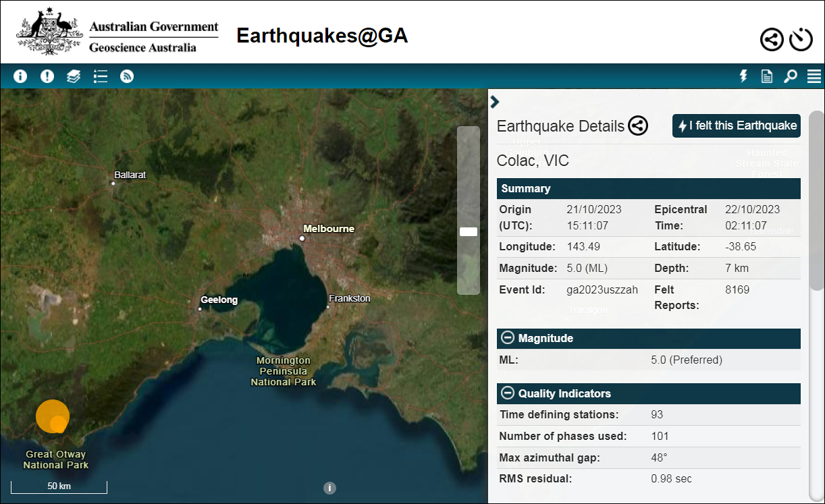Show the earthquake list icon
The width and height of the screenshot is (825, 504).
(x=101, y=76)
